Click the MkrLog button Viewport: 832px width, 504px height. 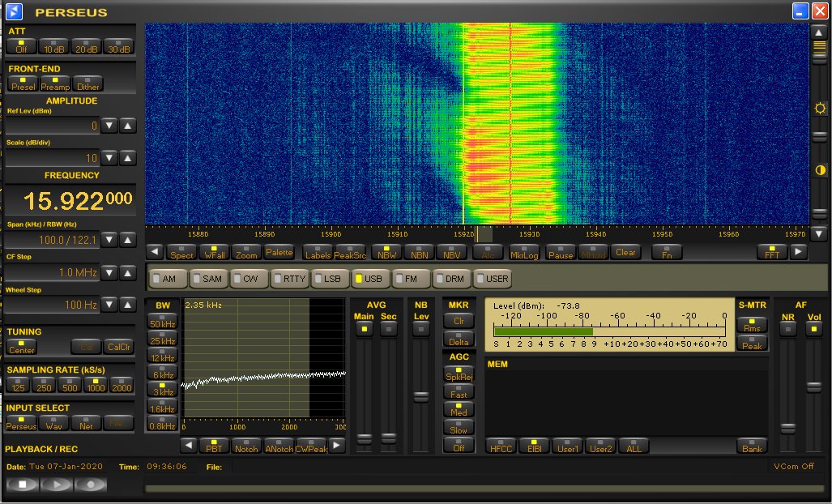[x=524, y=252]
